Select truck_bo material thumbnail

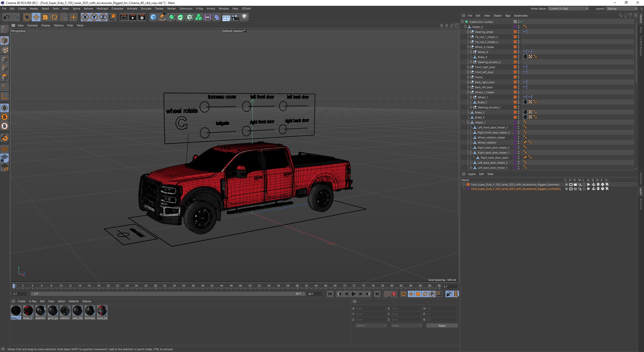102,313
